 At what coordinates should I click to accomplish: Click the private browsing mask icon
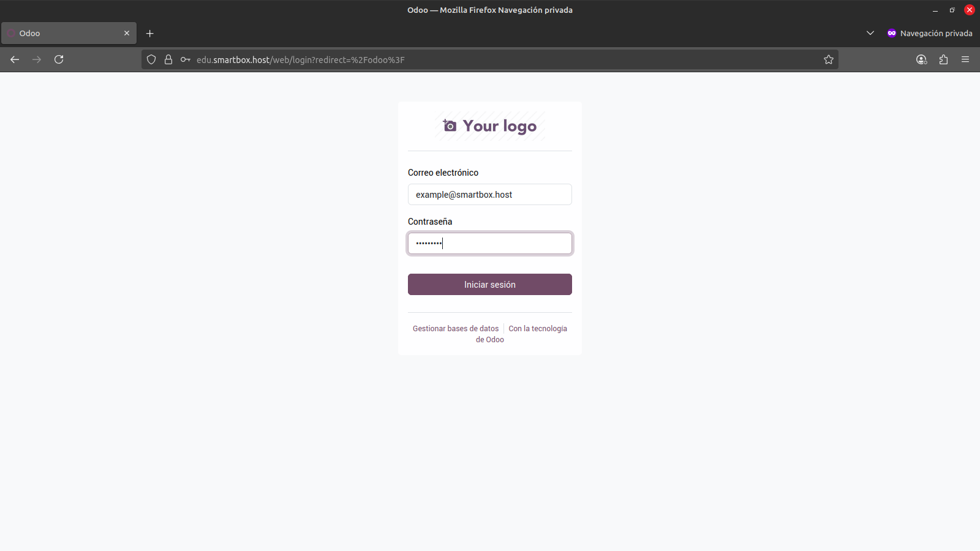click(x=892, y=33)
